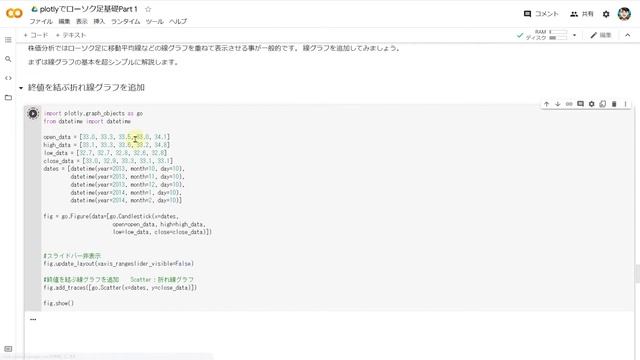Click the user account avatar
640x360 pixels.
click(x=624, y=14)
